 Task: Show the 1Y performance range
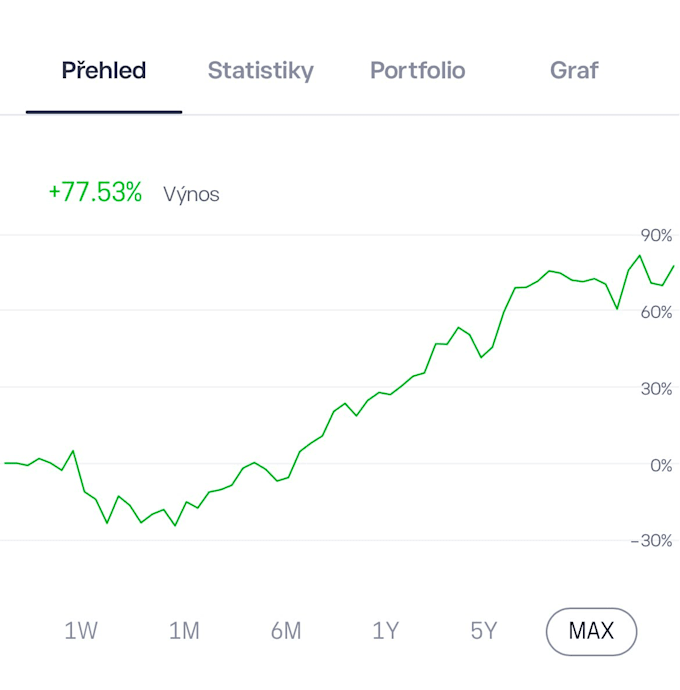click(x=386, y=631)
